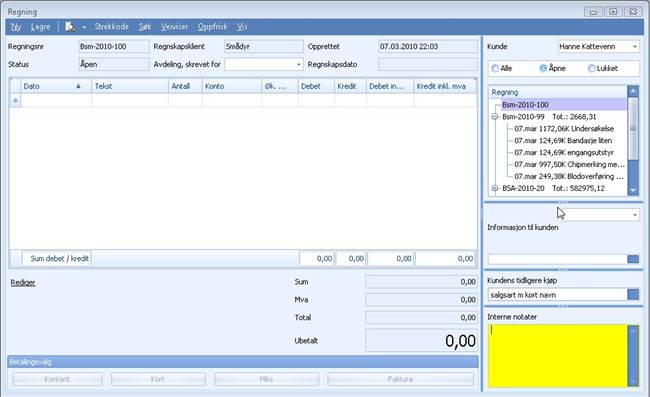Select the Undersøkelse row for 07.mar
This screenshot has height=397, width=650.
point(564,129)
